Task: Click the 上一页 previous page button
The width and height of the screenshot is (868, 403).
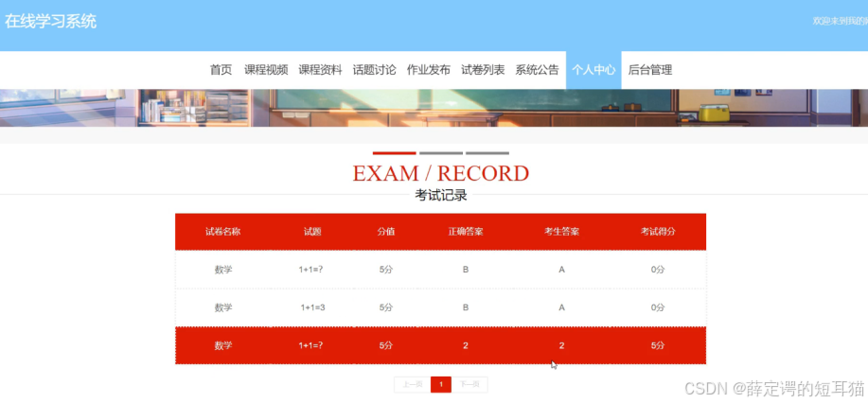Action: pyautogui.click(x=413, y=385)
